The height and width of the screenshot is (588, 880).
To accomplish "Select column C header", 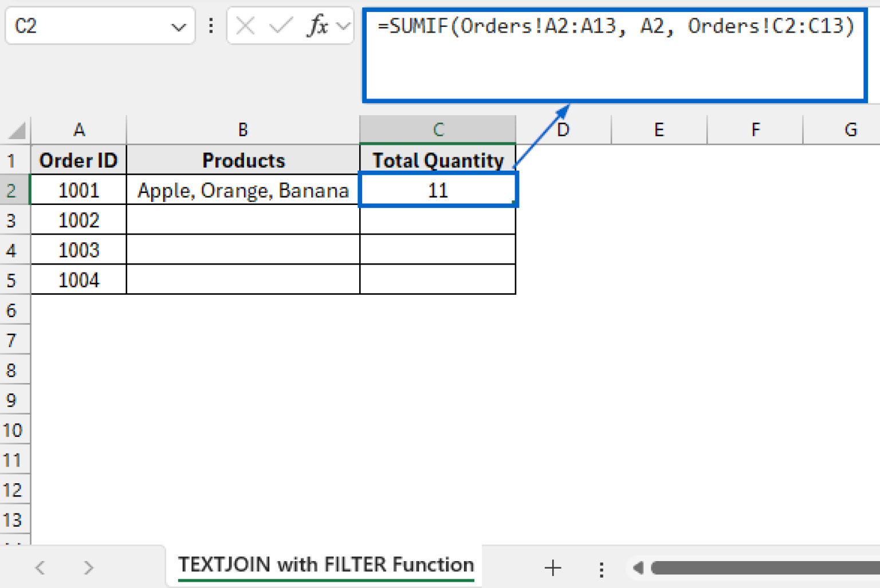I will [x=438, y=130].
